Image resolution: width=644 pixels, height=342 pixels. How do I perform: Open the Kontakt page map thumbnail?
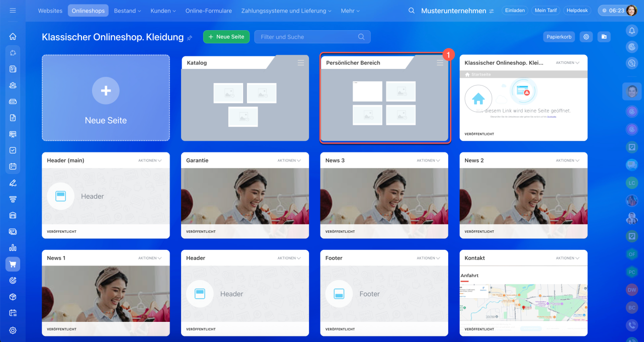pyautogui.click(x=523, y=294)
